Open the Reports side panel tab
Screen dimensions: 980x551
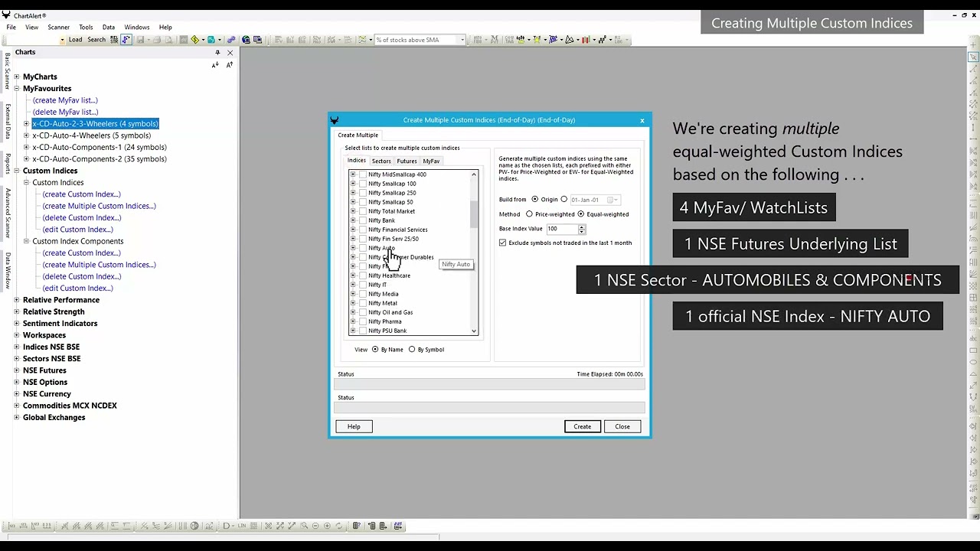point(8,163)
